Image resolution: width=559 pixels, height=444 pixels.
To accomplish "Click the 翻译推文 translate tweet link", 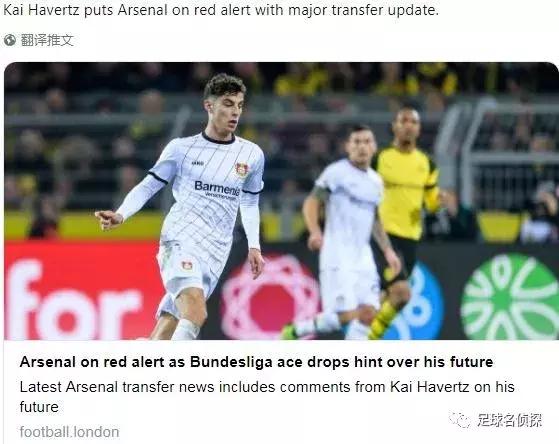I will 47,40.
